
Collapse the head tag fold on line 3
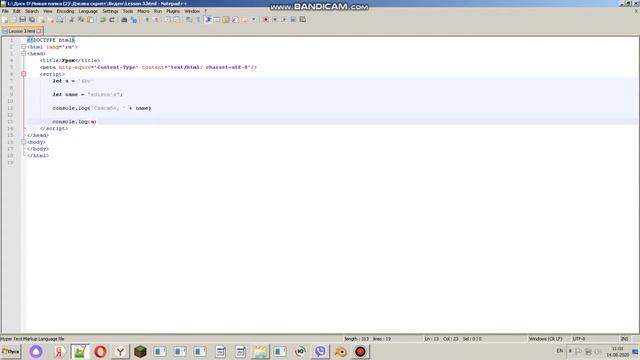click(x=23, y=53)
